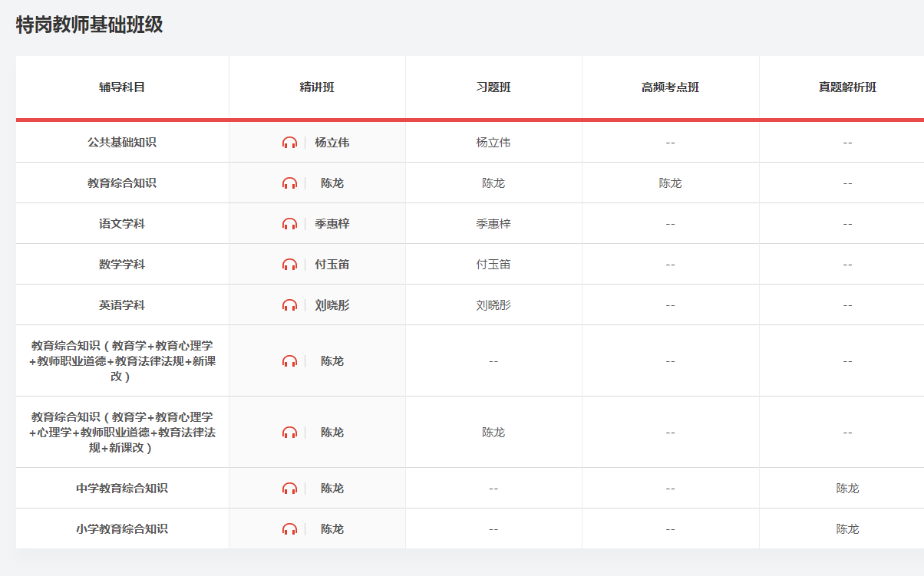Screen dimensions: 924x576
Task: Click the headphone icon in the plain 教育综合知识 row
Action: [x=289, y=183]
